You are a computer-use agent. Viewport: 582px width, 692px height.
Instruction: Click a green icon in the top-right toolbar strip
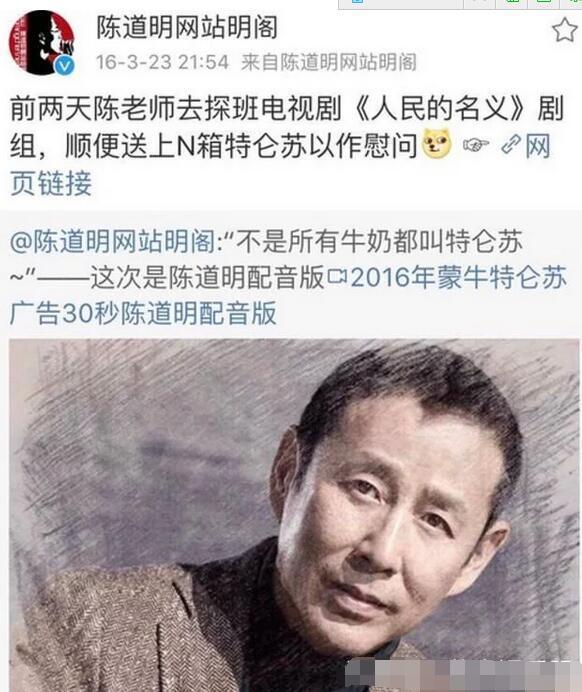(513, 2)
